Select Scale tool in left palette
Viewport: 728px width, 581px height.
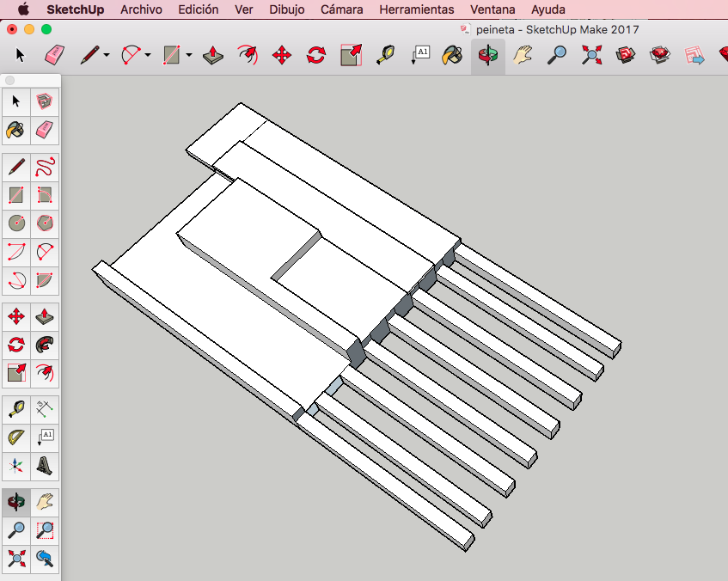click(x=16, y=373)
